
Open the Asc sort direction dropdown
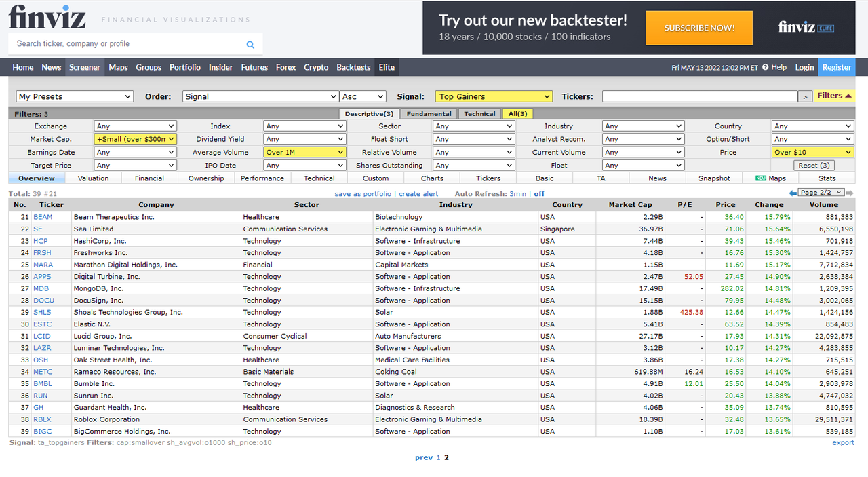(363, 97)
